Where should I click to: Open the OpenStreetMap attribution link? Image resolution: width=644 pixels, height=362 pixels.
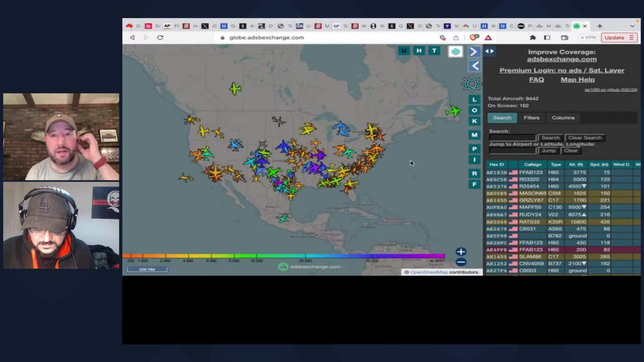(x=429, y=272)
